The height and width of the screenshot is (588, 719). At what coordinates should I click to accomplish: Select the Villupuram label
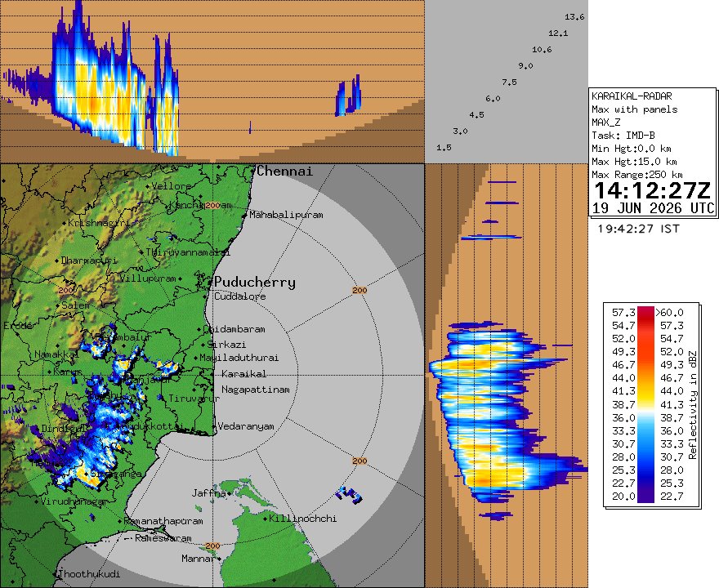click(x=148, y=278)
